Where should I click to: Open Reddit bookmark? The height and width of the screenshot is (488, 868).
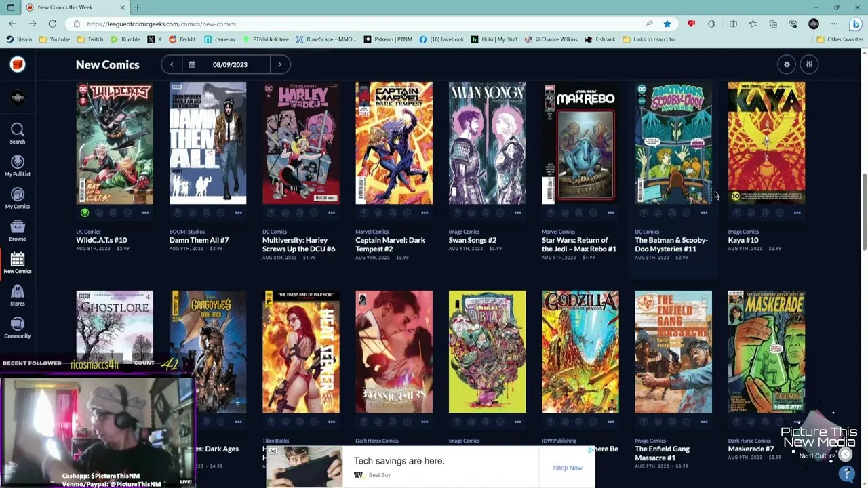tap(182, 39)
